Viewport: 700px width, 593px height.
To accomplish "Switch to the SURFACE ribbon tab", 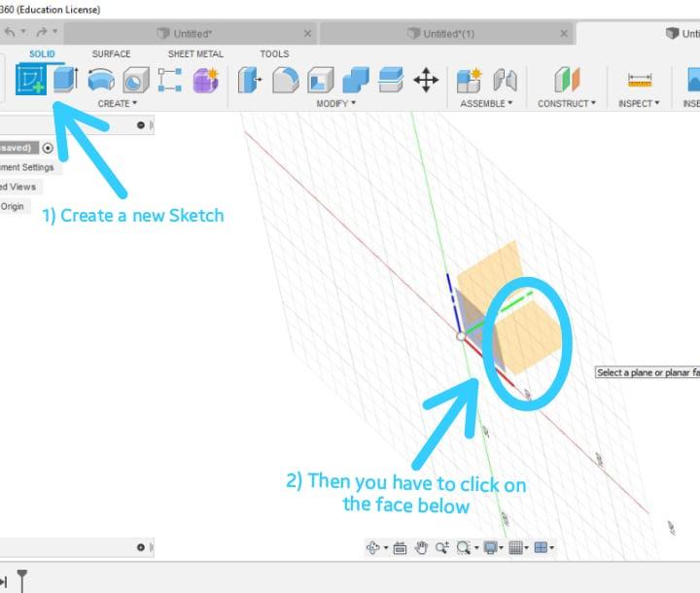I will point(111,54).
